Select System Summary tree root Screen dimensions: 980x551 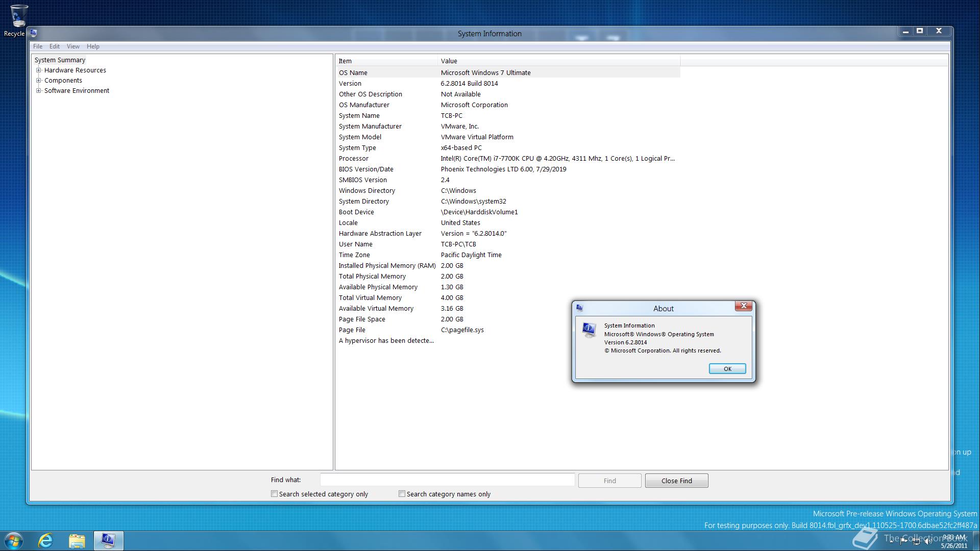[60, 60]
